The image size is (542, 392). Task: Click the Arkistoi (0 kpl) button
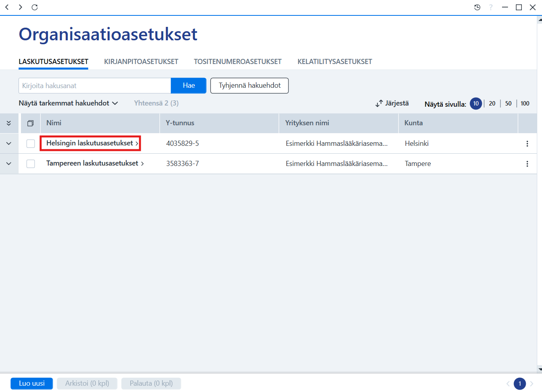pyautogui.click(x=87, y=383)
